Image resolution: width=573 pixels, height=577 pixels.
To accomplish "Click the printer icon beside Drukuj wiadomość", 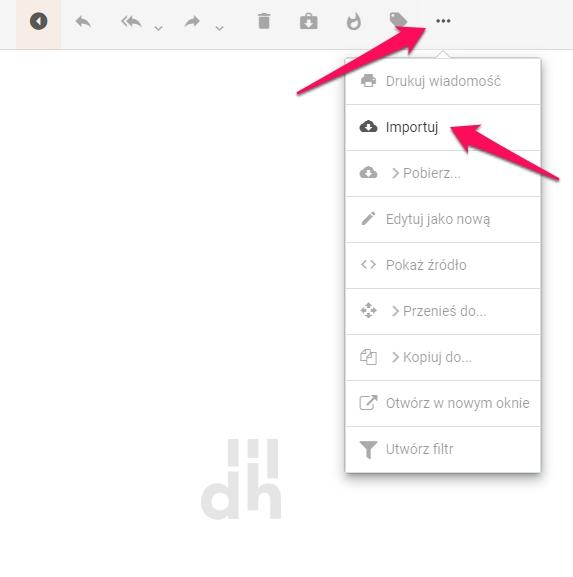I will point(368,81).
